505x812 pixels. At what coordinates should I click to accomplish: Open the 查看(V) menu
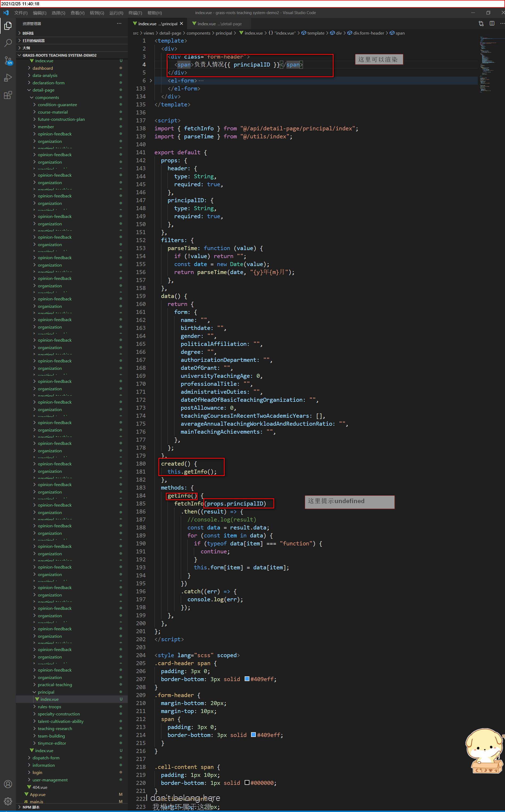(77, 13)
